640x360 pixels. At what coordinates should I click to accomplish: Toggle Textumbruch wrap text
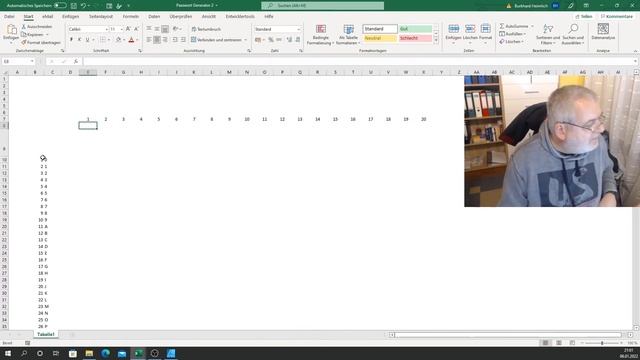[x=206, y=29]
